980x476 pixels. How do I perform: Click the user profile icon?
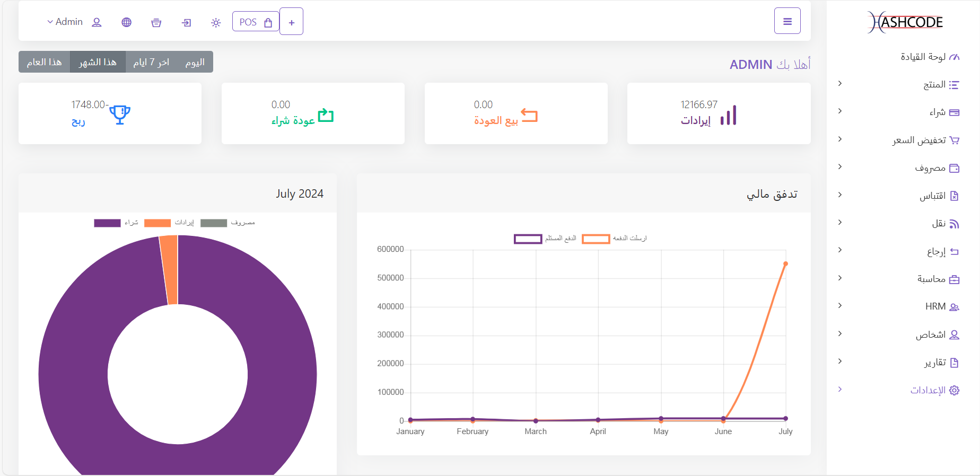[97, 22]
